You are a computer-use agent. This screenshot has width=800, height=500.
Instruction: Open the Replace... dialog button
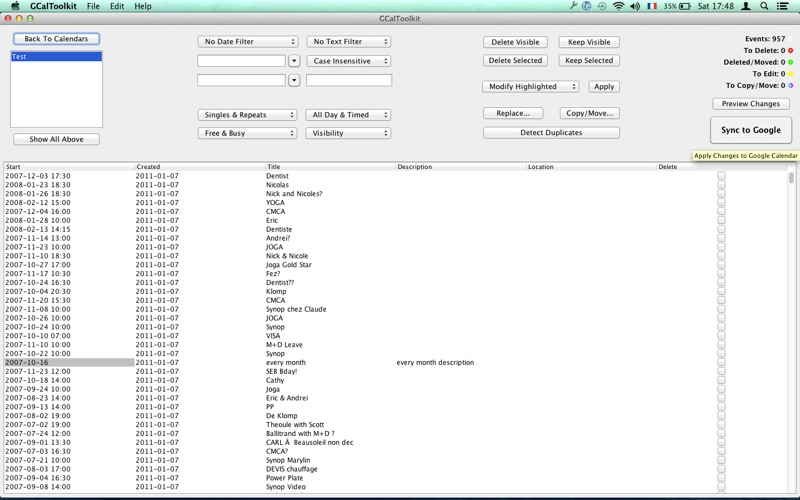pos(513,113)
